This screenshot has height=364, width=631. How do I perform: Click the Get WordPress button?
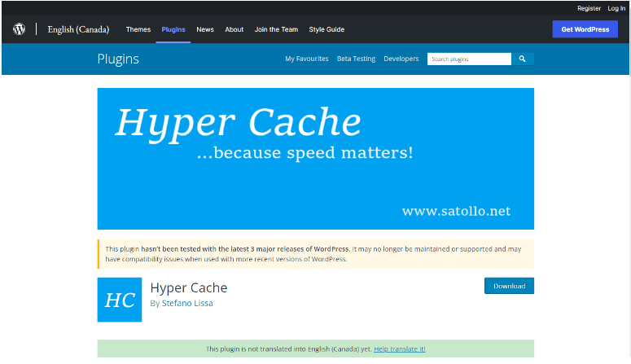click(x=585, y=29)
